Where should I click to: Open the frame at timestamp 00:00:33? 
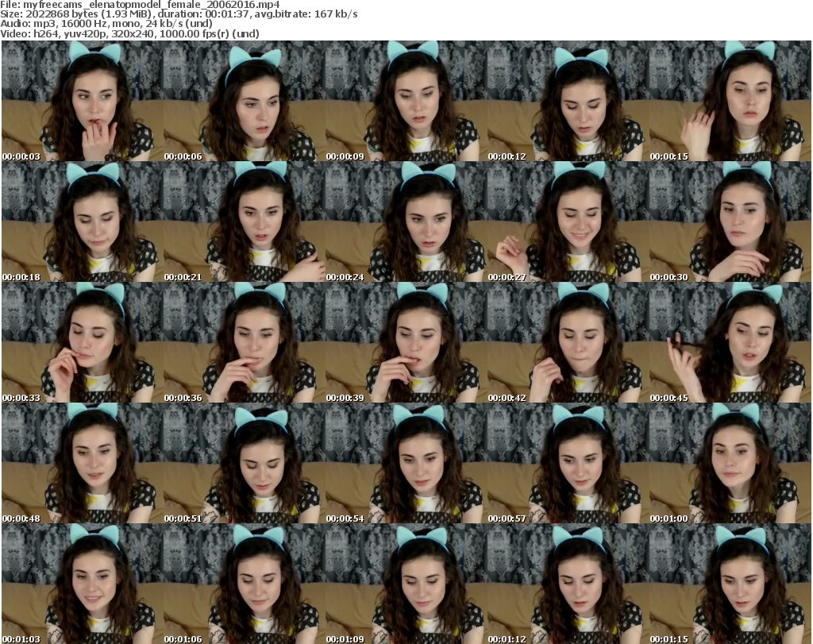pyautogui.click(x=82, y=343)
